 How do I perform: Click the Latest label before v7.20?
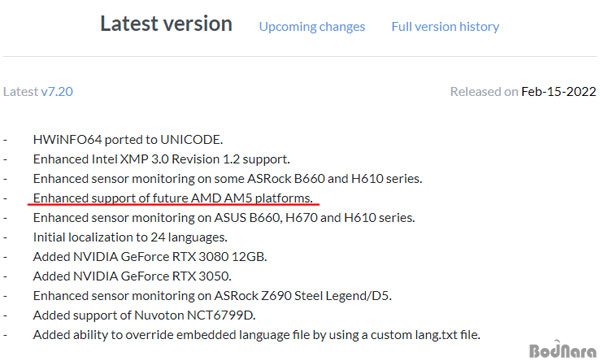(x=21, y=91)
